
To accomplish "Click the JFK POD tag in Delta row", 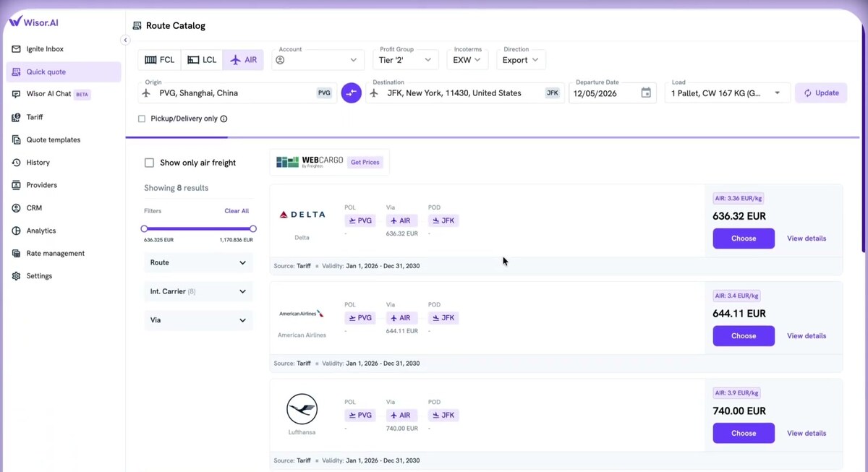I will pos(443,220).
